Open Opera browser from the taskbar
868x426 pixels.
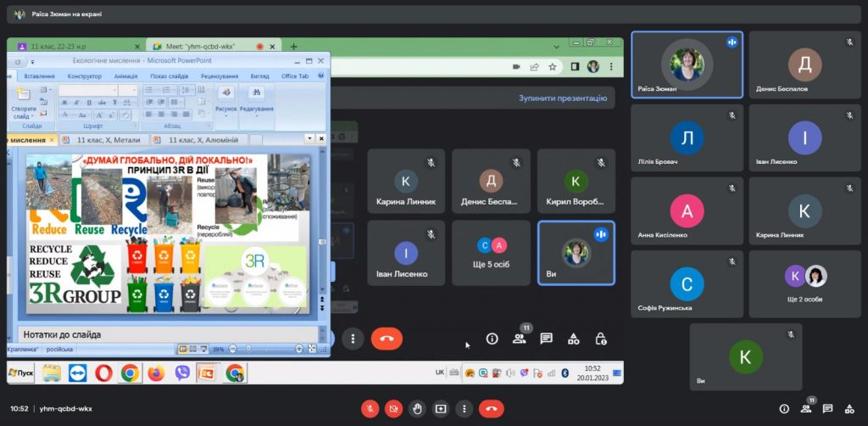point(103,373)
